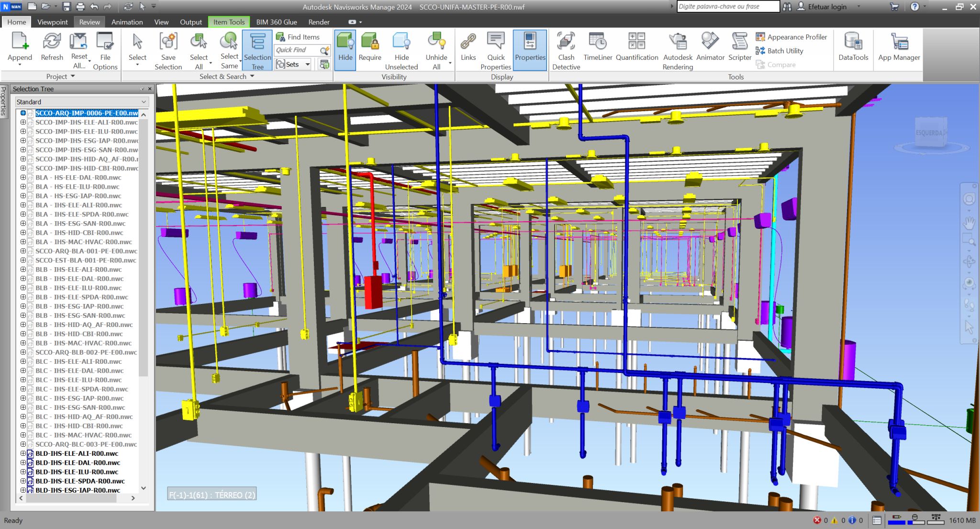Open Autodesk Rendering panel
Image resolution: width=980 pixels, height=529 pixels.
coord(677,50)
